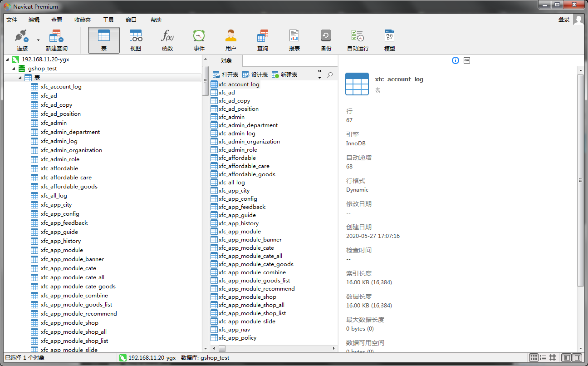Viewport: 588px width, 366px height.
Task: Select the 表 (Table) toolbar button
Action: coord(104,40)
